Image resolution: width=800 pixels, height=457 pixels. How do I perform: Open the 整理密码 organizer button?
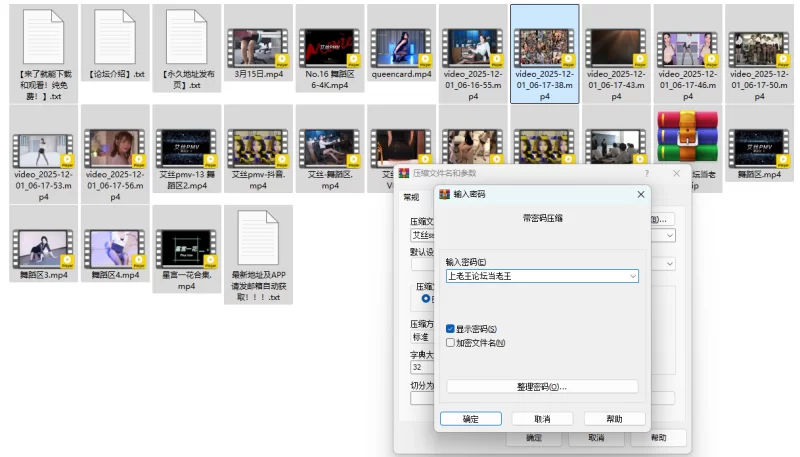tap(542, 386)
